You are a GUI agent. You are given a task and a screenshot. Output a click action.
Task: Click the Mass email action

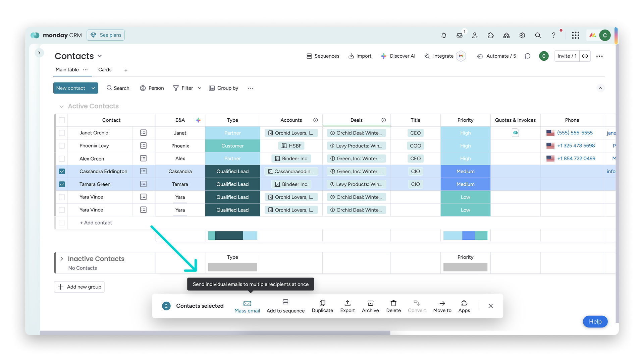click(x=247, y=306)
